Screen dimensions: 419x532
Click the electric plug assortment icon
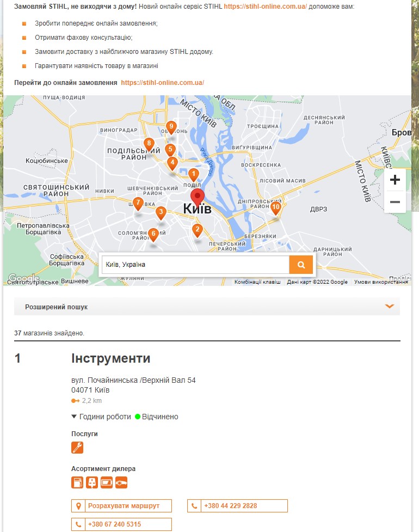click(92, 482)
